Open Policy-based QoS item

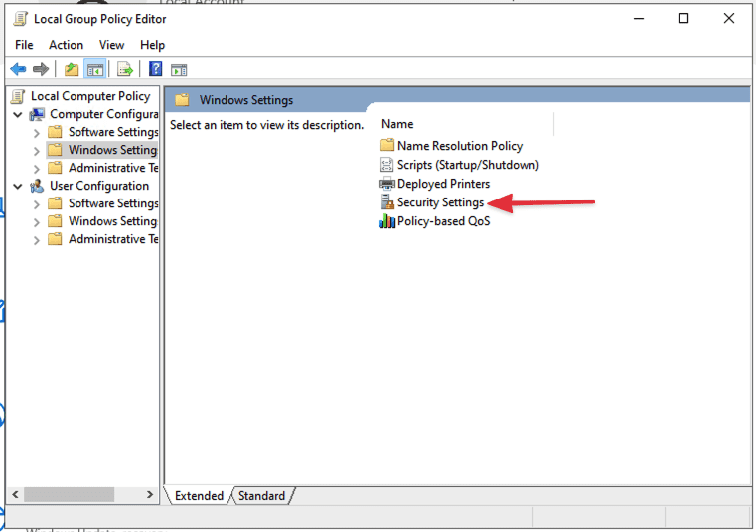click(443, 221)
